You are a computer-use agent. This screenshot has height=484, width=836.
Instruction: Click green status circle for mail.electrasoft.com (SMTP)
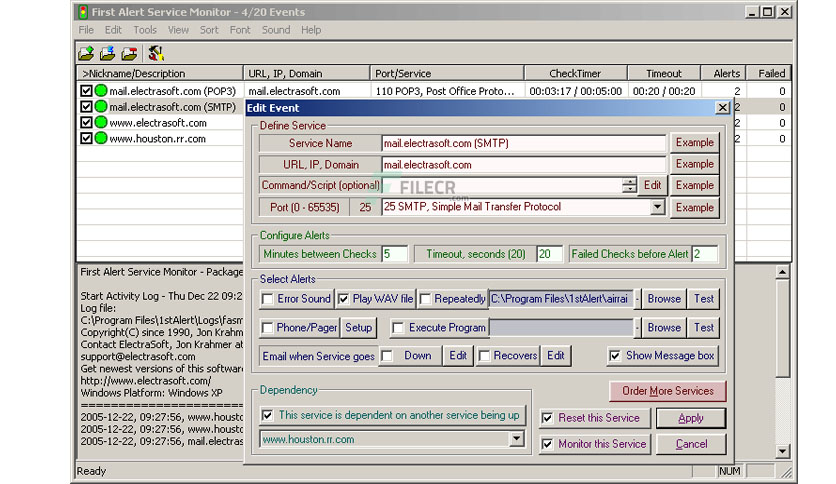pyautogui.click(x=101, y=107)
